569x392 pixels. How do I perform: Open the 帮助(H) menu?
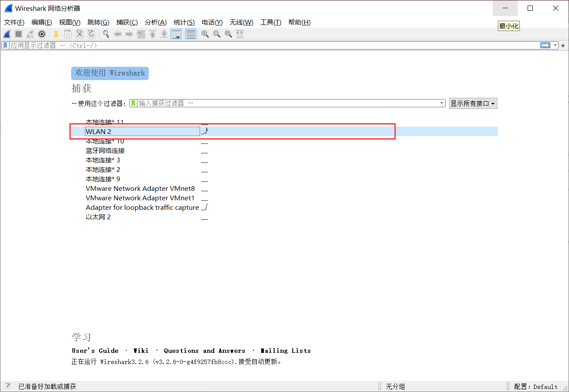(299, 22)
